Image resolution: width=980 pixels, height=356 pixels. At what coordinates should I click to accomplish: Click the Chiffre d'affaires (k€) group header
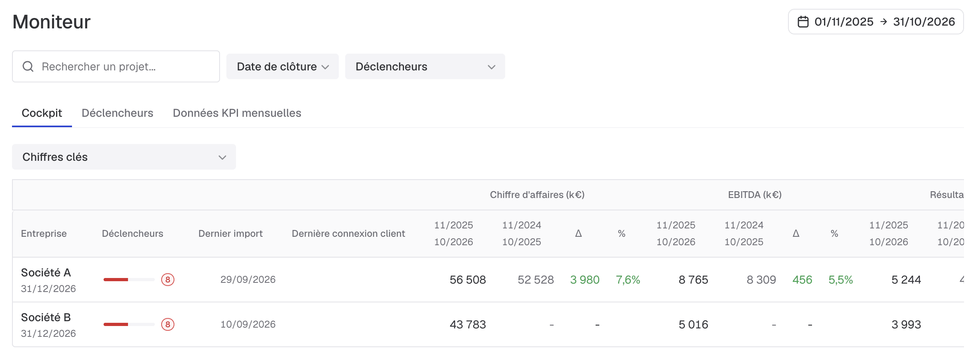pos(537,195)
